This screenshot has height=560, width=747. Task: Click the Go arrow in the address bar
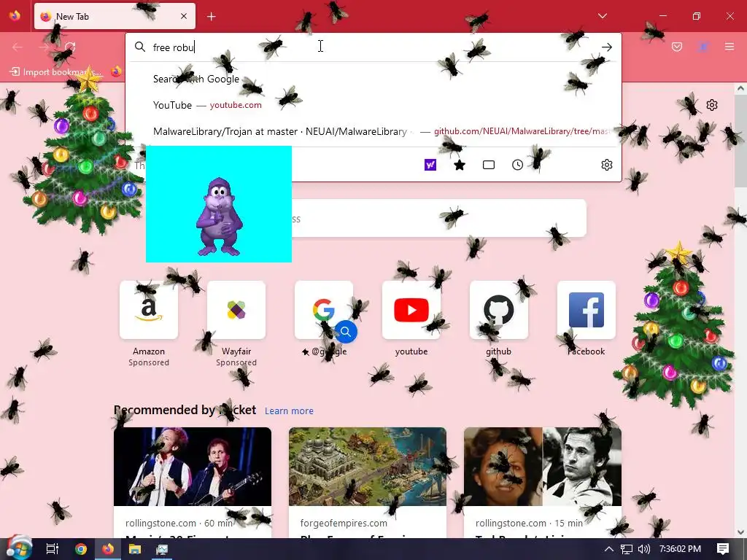(x=606, y=47)
